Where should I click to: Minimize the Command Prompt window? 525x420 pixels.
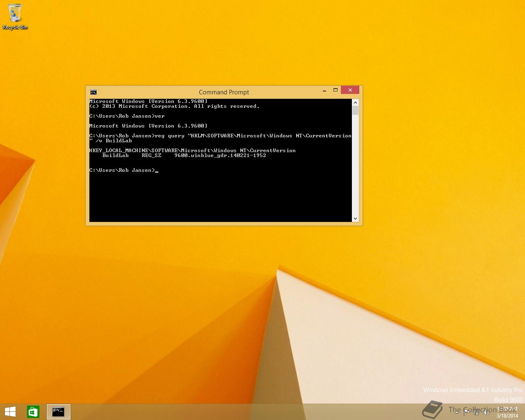click(x=324, y=90)
